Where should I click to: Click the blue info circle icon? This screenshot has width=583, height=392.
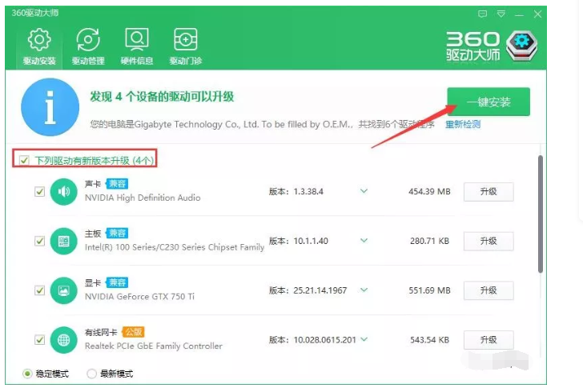point(50,107)
